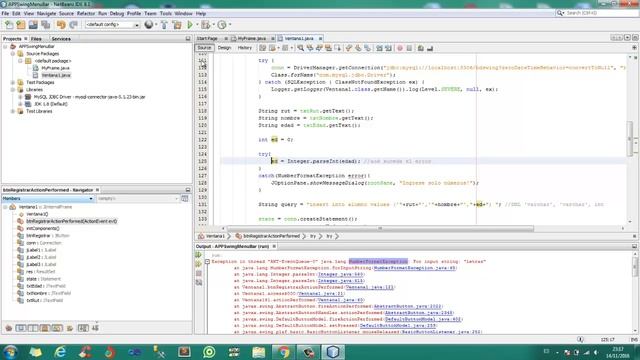Collapse the Libraries node
The image size is (640, 360).
click(x=13, y=90)
